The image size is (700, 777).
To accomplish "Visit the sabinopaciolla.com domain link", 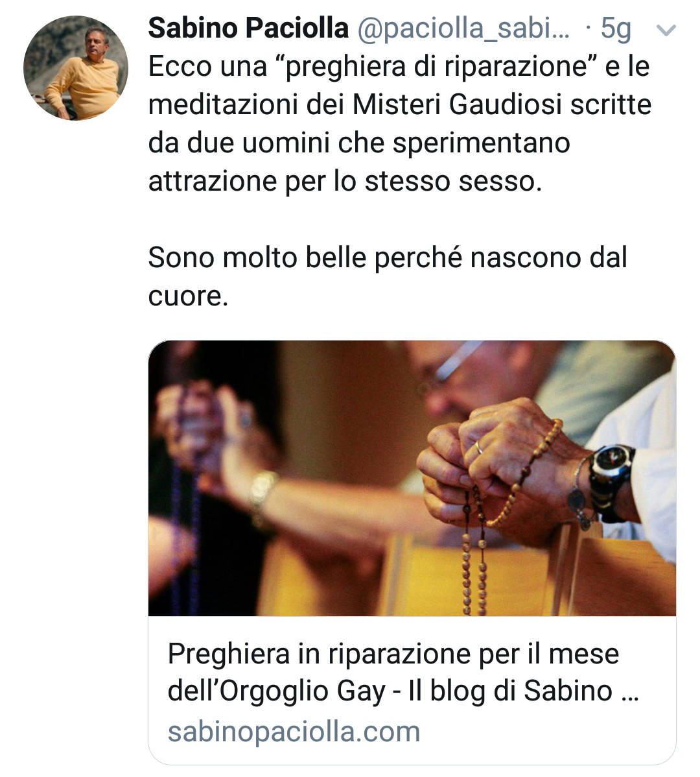I will click(294, 732).
